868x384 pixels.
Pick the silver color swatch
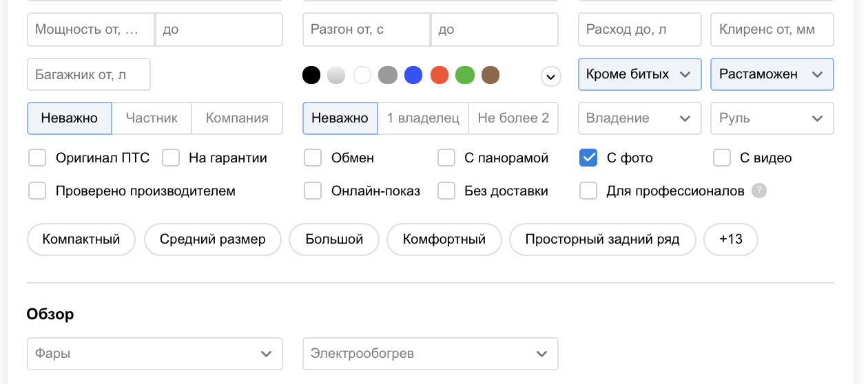pyautogui.click(x=336, y=75)
